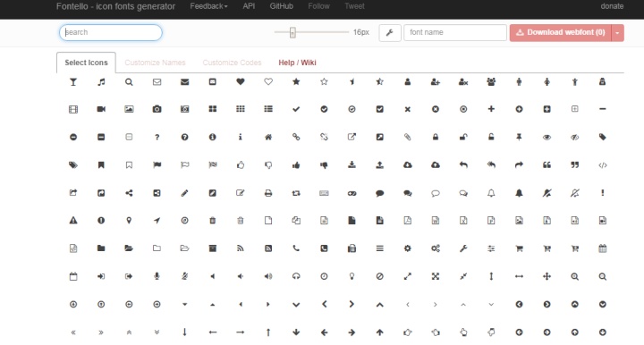Select the camera icon
The width and height of the screenshot is (644, 345).
coord(157,109)
